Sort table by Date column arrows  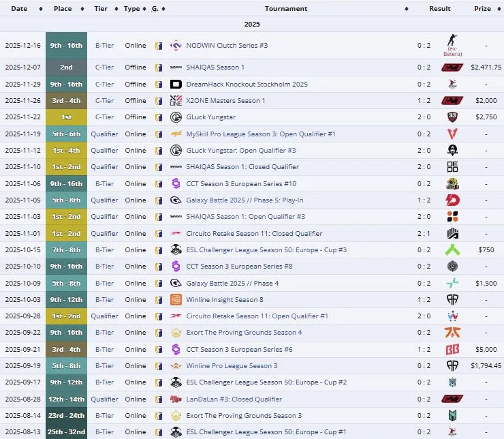click(x=41, y=9)
